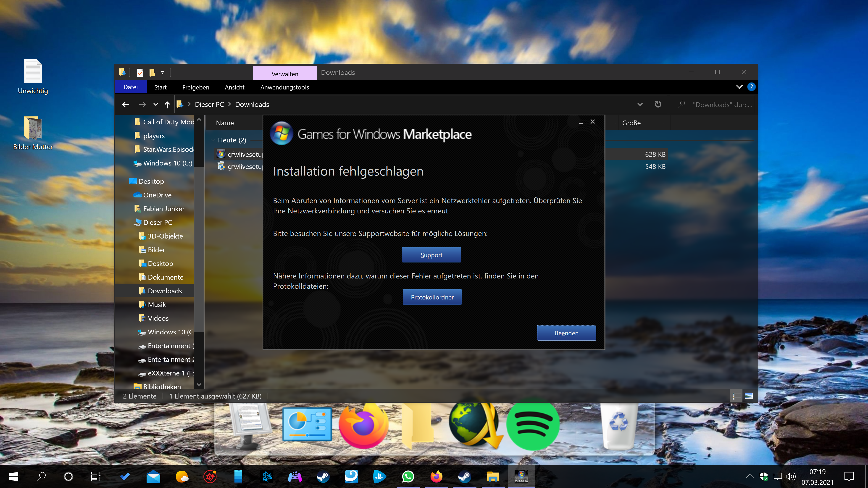Screen dimensions: 868x488
Task: Go up one folder level with the arrow
Action: click(167, 105)
